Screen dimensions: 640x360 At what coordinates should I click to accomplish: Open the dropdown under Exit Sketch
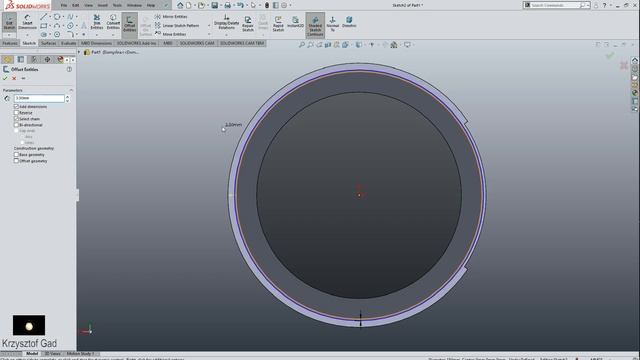9,35
